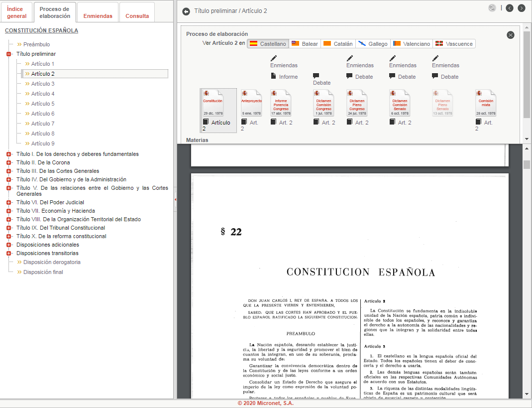Viewport: 532px width, 408px height.
Task: Open Art. 2 under Dictamen Comisión Senado
Action: pyautogui.click(x=400, y=122)
